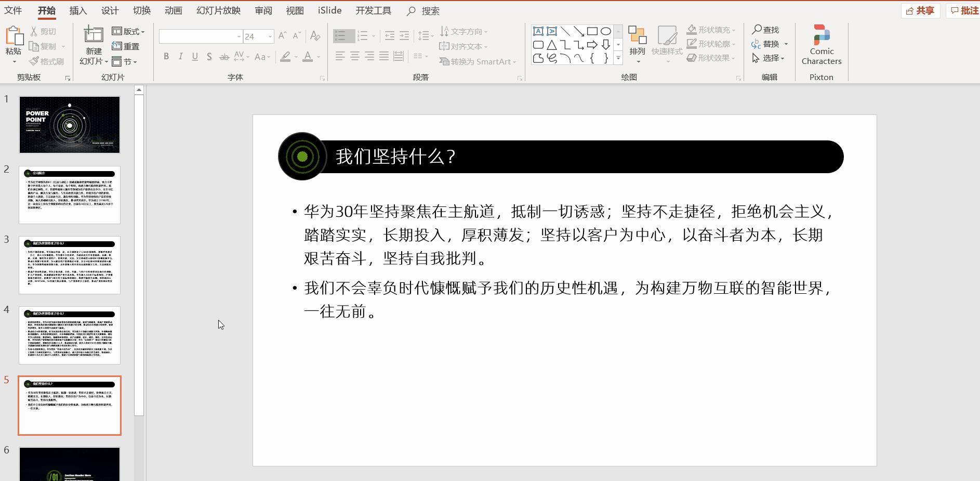The image size is (980, 481).
Task: Click the add columns icon
Action: 421,56
